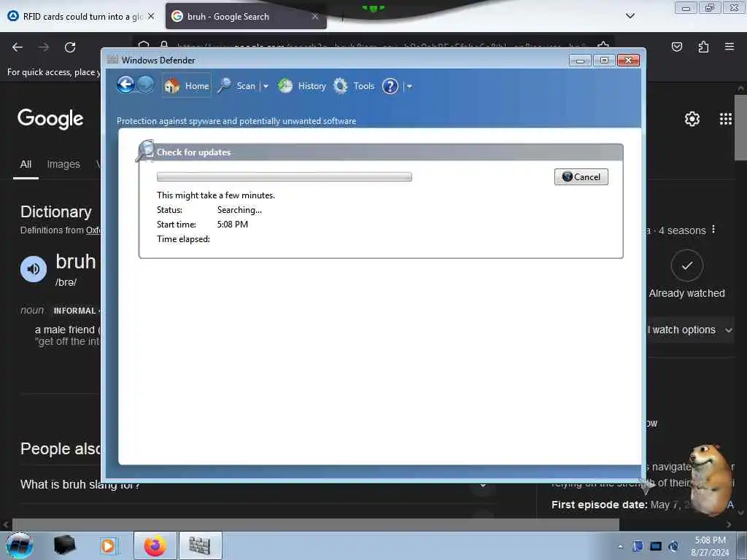Open the rightmost system tray icon

point(673,546)
